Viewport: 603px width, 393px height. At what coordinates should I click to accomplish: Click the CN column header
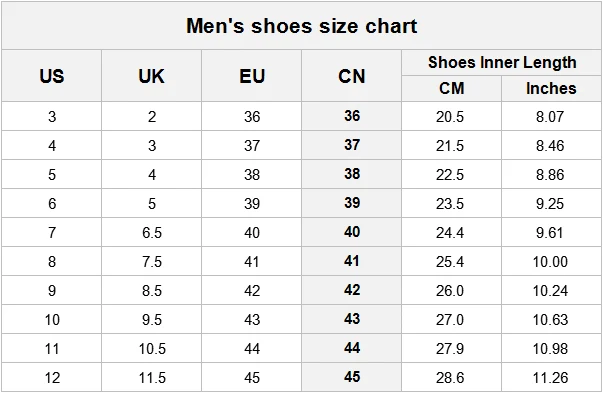pyautogui.click(x=351, y=76)
